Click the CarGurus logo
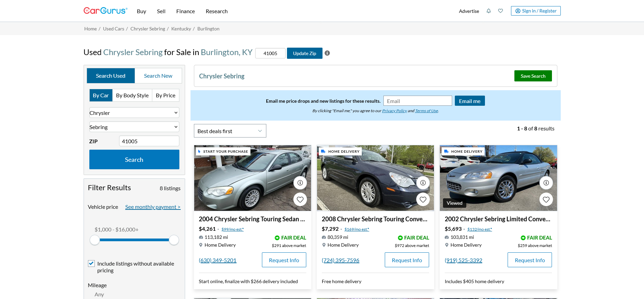This screenshot has height=299, width=644. 106,11
